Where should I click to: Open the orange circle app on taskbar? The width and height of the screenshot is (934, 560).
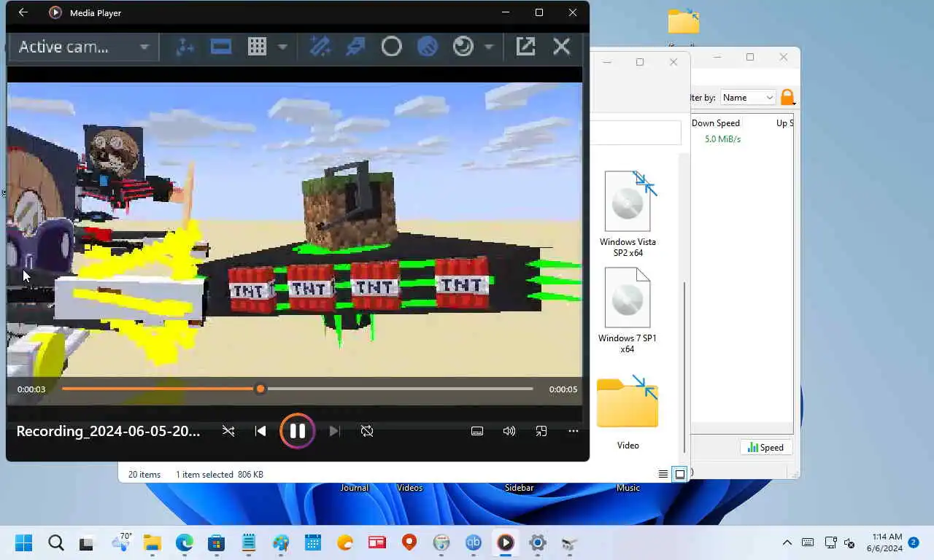pos(345,542)
